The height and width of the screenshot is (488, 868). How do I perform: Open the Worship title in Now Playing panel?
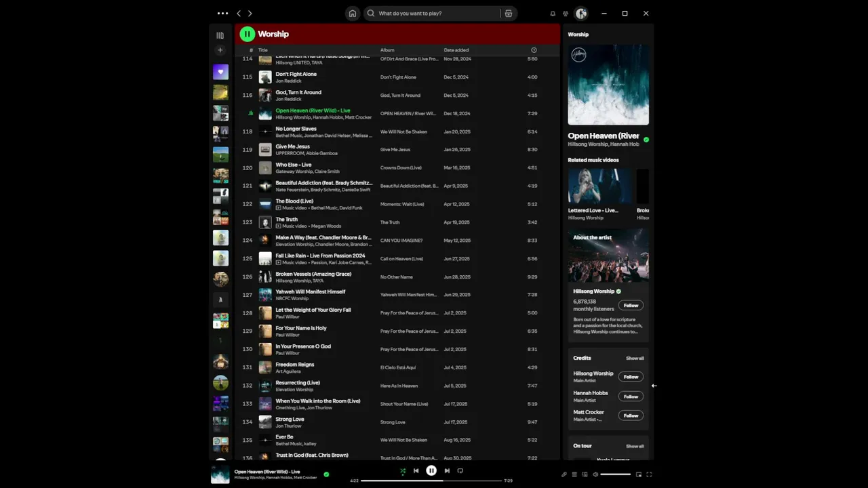tap(578, 35)
